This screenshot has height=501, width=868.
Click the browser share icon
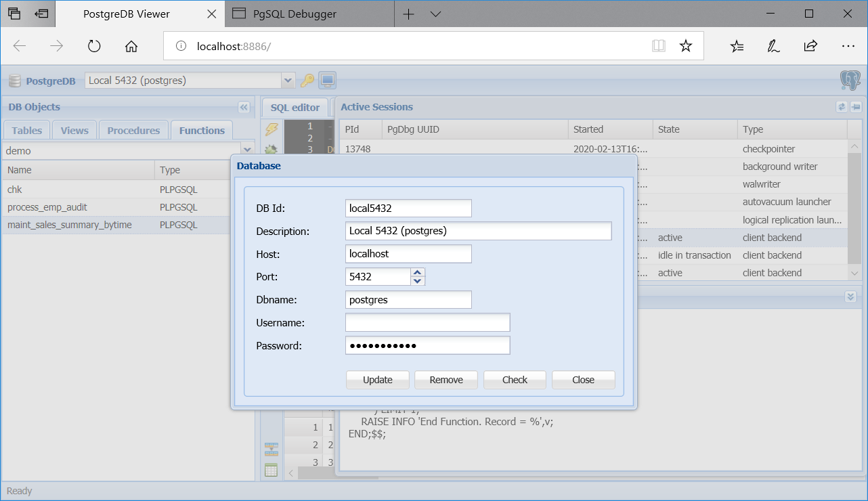[x=810, y=46]
